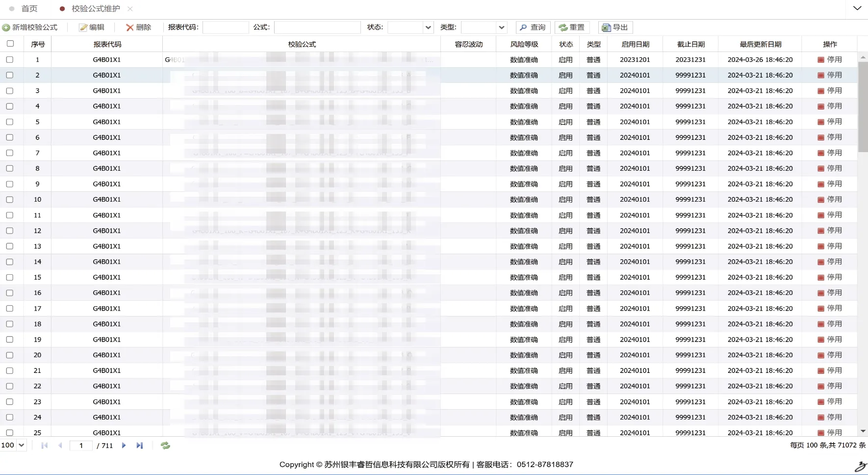Click the green refresh icon in pager
This screenshot has height=475, width=868.
tap(165, 446)
